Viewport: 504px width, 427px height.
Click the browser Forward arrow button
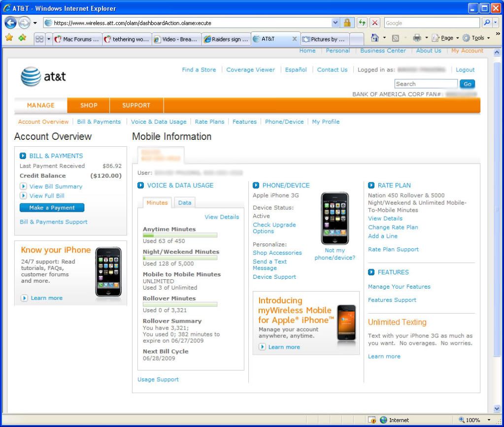click(x=24, y=23)
